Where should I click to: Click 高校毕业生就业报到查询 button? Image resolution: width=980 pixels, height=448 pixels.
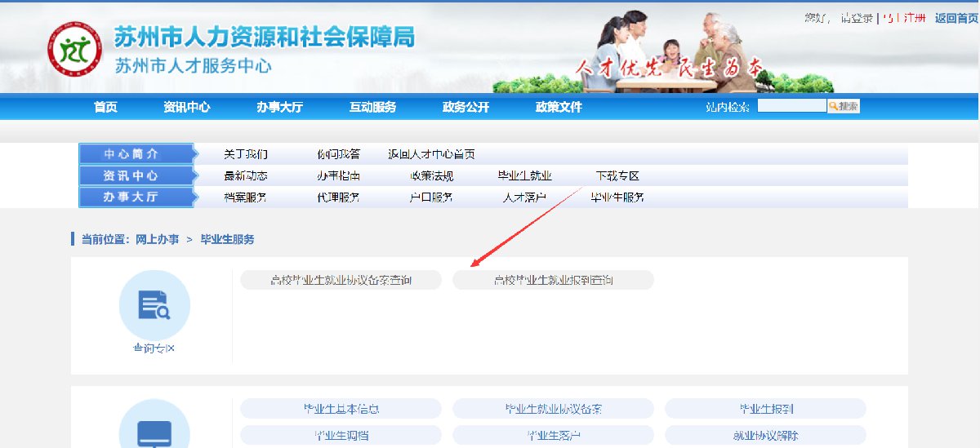point(553,281)
